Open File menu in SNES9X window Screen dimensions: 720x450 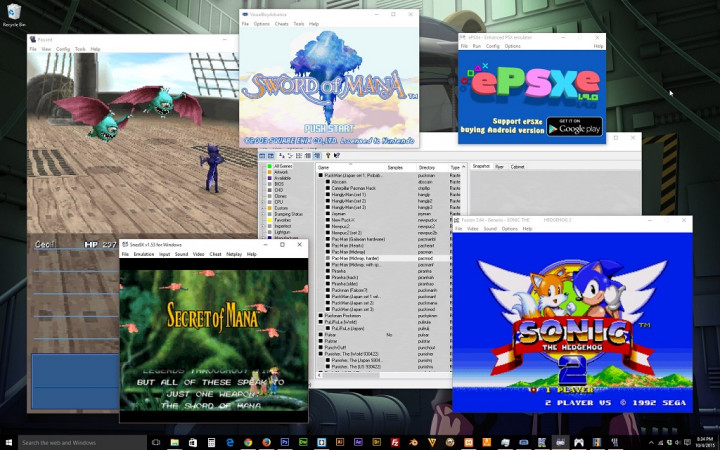click(125, 254)
